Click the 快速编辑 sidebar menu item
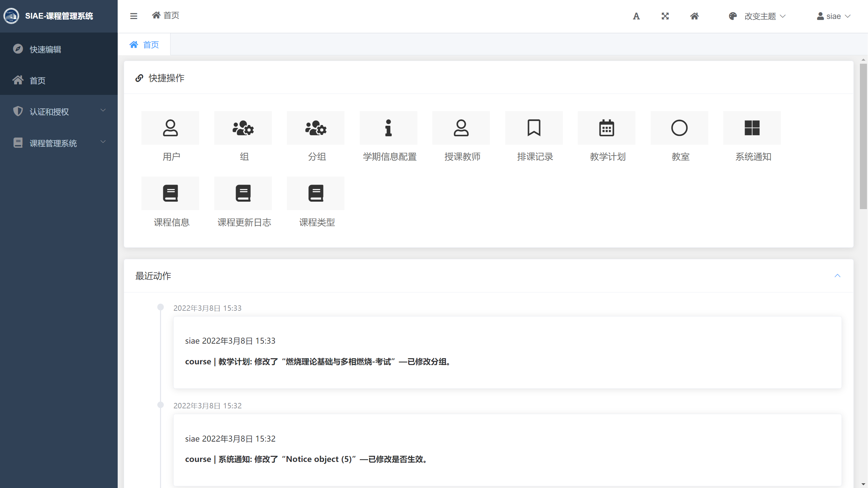The image size is (868, 488). click(59, 49)
